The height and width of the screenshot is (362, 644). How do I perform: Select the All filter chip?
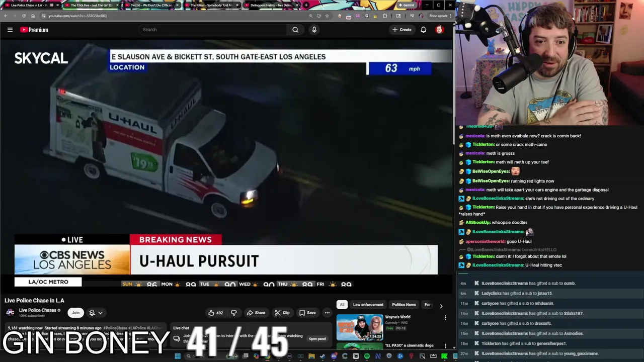[342, 305]
